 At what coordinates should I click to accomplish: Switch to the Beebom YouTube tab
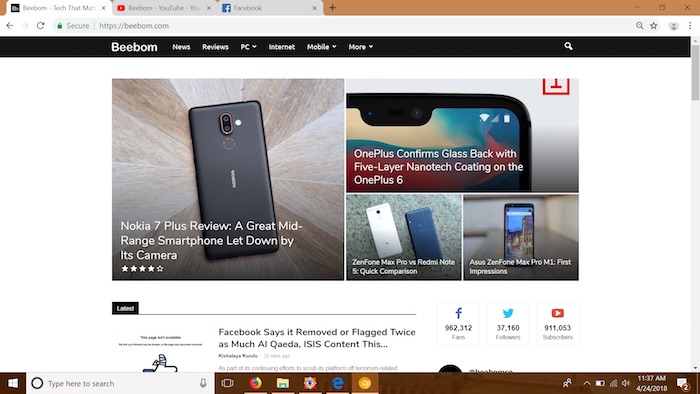[x=163, y=8]
